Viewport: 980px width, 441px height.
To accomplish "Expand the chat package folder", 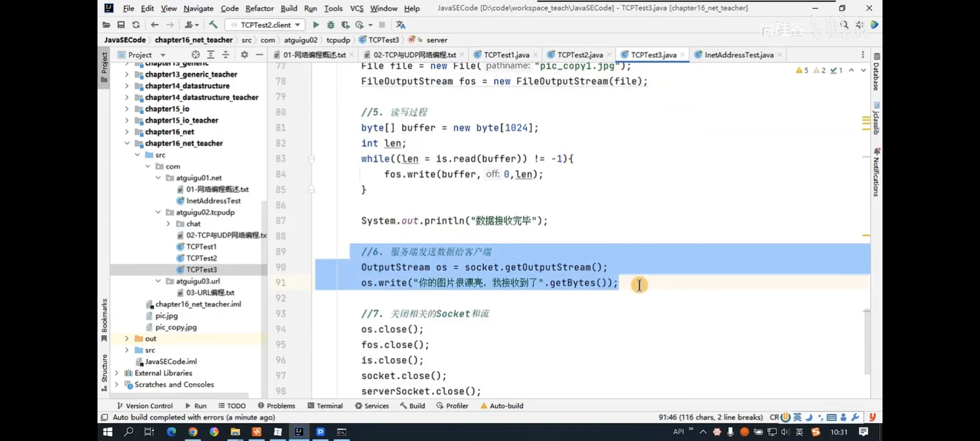I will coord(168,223).
